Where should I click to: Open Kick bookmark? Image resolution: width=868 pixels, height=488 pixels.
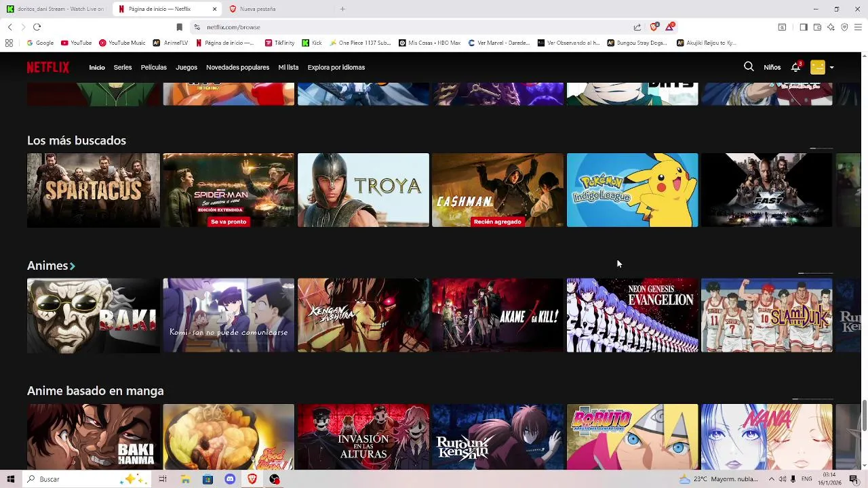click(313, 43)
